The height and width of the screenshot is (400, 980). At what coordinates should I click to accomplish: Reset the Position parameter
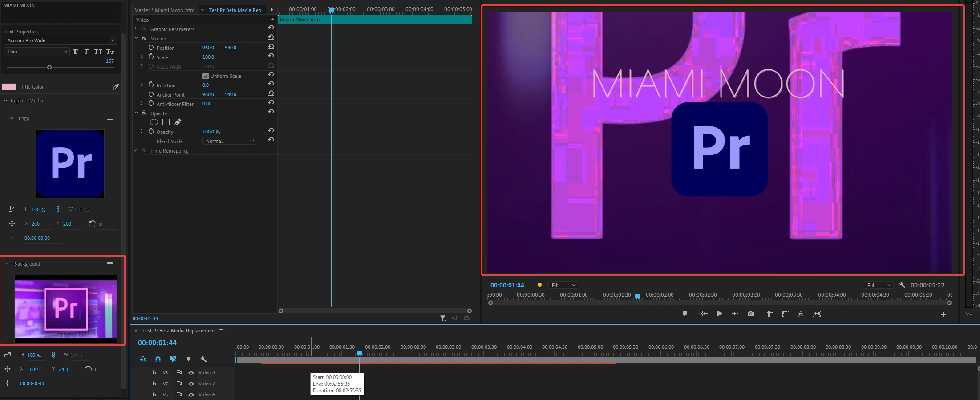click(271, 46)
